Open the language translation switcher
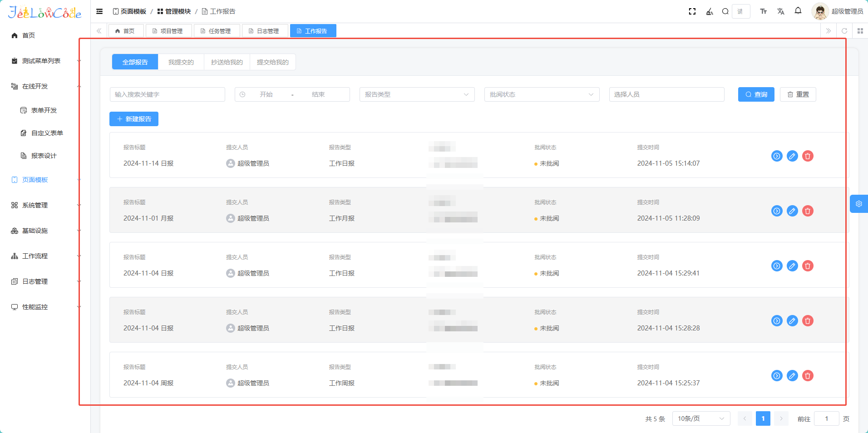 pos(780,11)
